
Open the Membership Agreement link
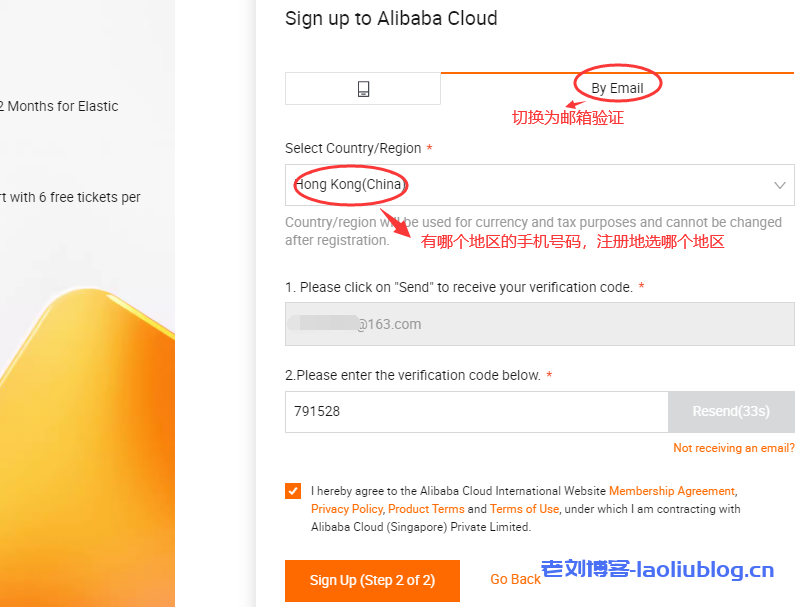pyautogui.click(x=671, y=491)
